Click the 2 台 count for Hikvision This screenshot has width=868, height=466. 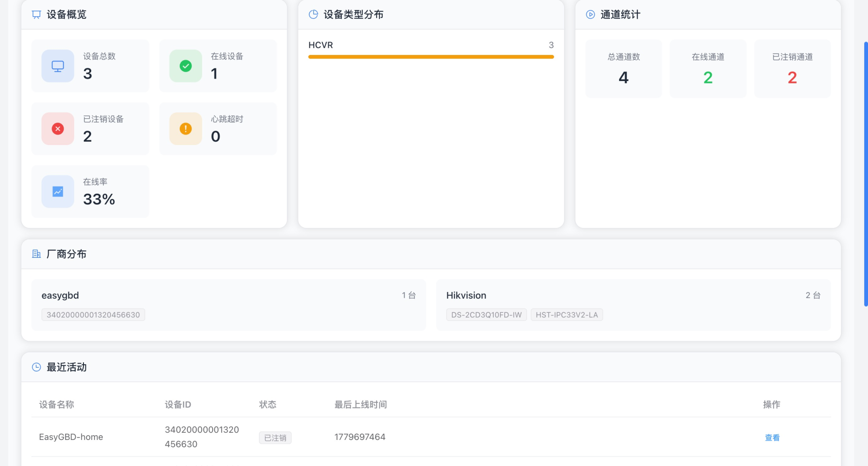(813, 295)
